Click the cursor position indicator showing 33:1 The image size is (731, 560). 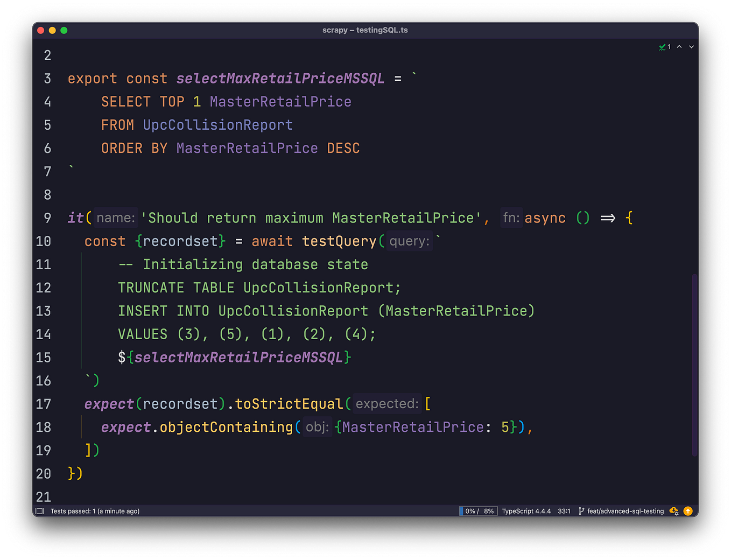[x=564, y=510]
